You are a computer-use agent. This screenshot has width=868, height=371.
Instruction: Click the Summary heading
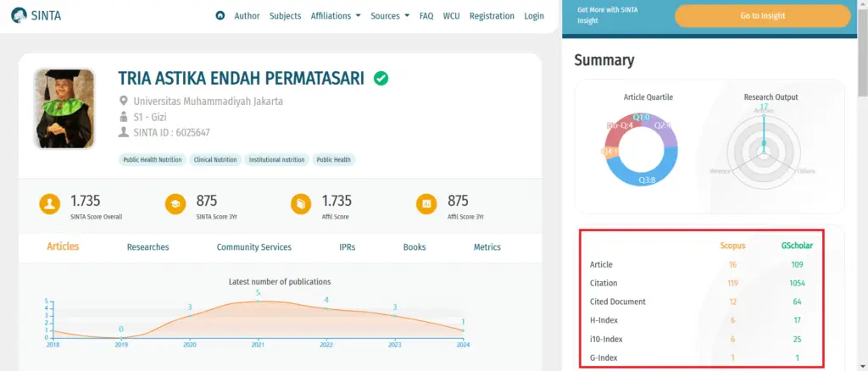604,59
